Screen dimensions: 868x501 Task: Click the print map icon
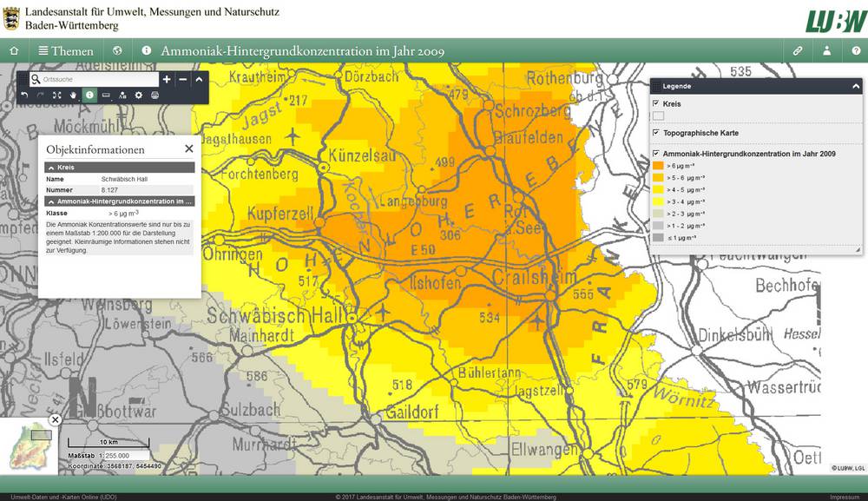tap(155, 95)
